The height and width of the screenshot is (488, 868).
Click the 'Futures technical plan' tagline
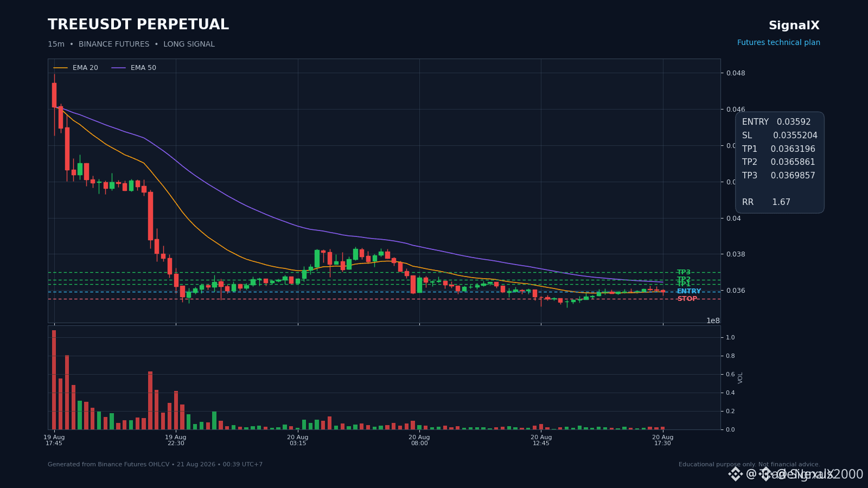778,43
